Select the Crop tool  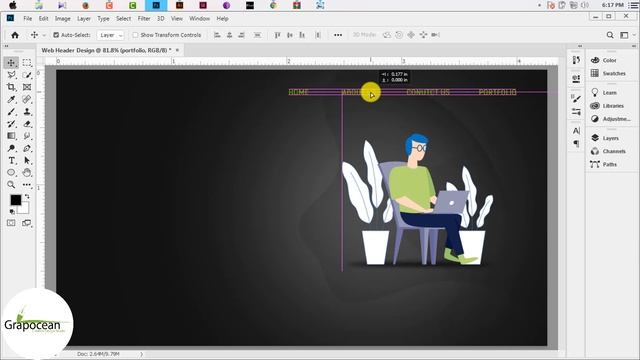pos(11,87)
